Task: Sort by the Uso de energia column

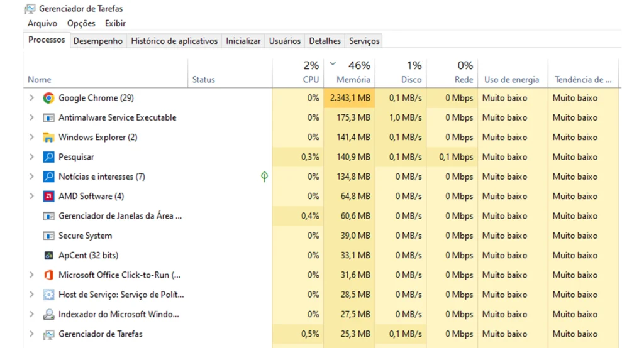Action: click(x=513, y=73)
